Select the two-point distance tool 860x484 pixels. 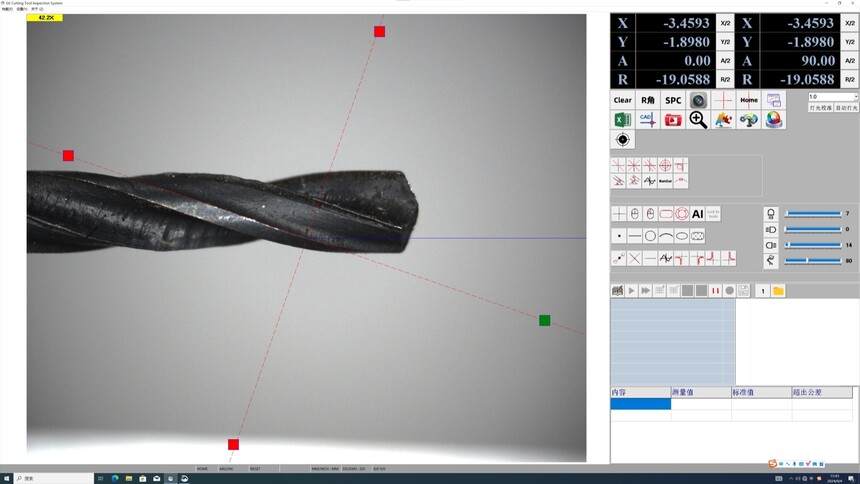619,258
